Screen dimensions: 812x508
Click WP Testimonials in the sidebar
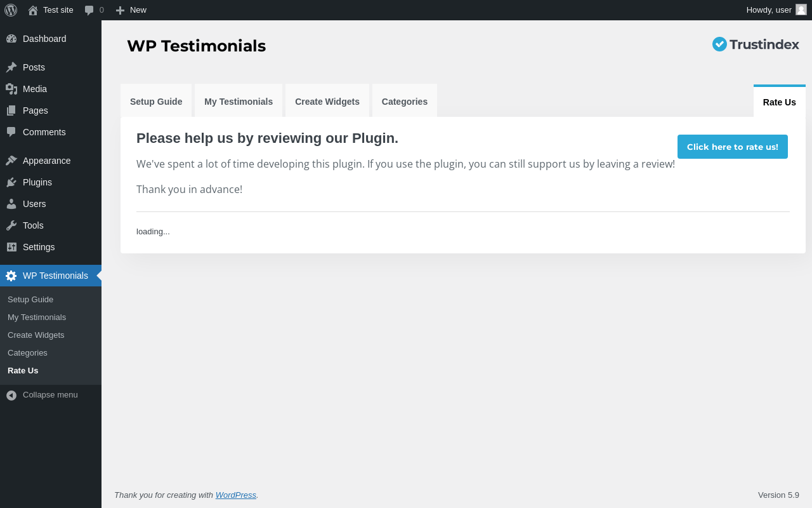tap(51, 276)
